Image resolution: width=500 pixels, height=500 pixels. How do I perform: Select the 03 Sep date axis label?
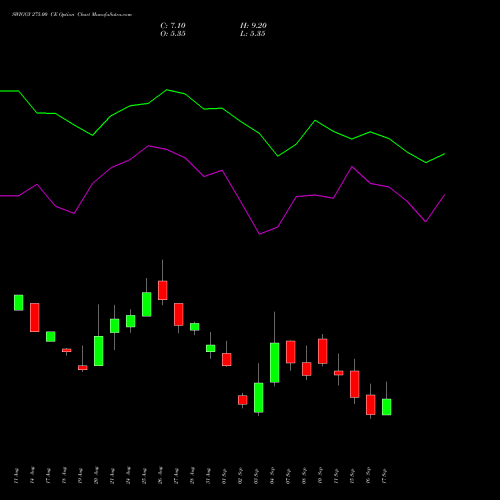point(256,476)
